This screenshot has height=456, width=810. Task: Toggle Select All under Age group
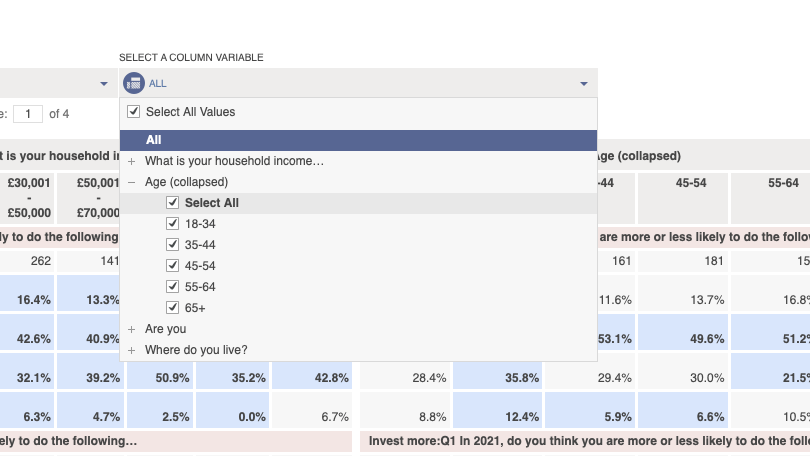tap(173, 202)
